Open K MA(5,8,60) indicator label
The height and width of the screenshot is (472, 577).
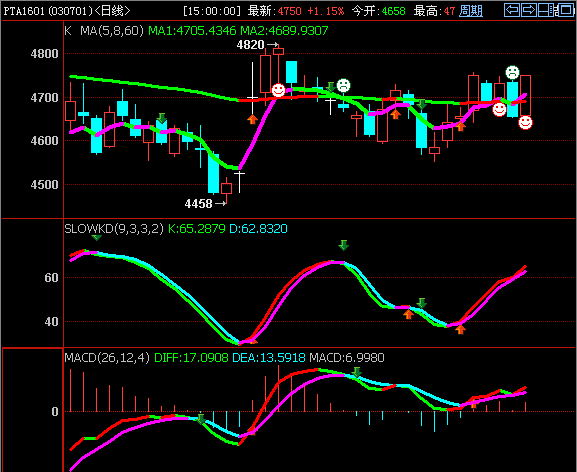pos(104,31)
